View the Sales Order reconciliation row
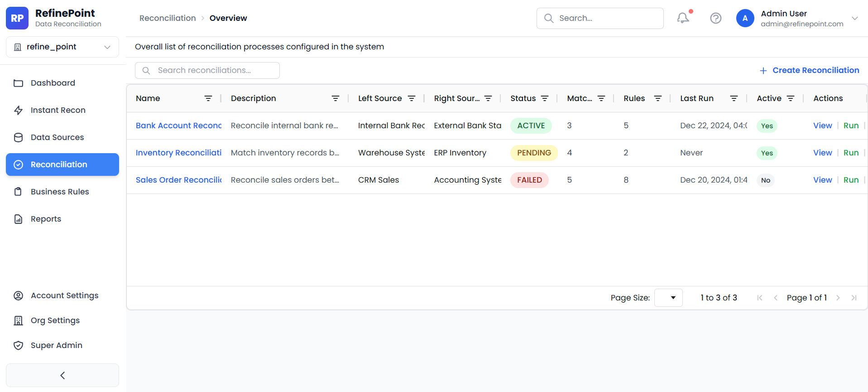 tap(822, 180)
